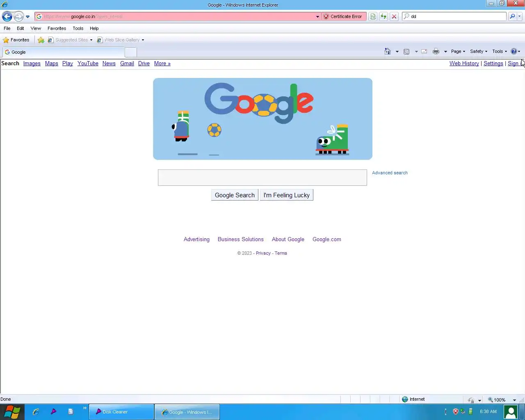Print the page with printer icon

tap(436, 51)
